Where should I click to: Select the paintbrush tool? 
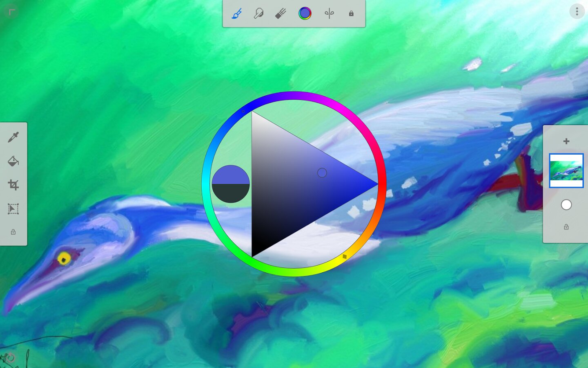(x=237, y=14)
